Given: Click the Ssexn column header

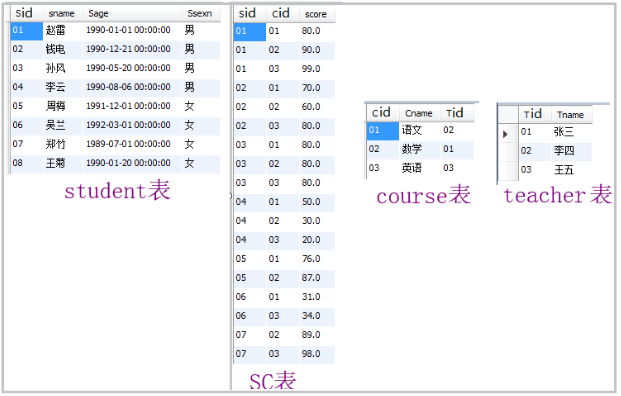Looking at the screenshot, I should click(x=201, y=13).
